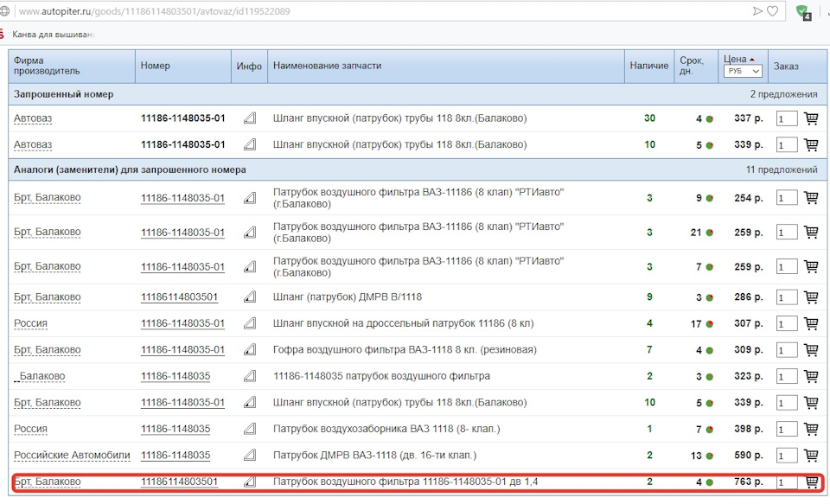Open info icon for Российские Автомобили row
830x504 pixels.
pos(250,456)
